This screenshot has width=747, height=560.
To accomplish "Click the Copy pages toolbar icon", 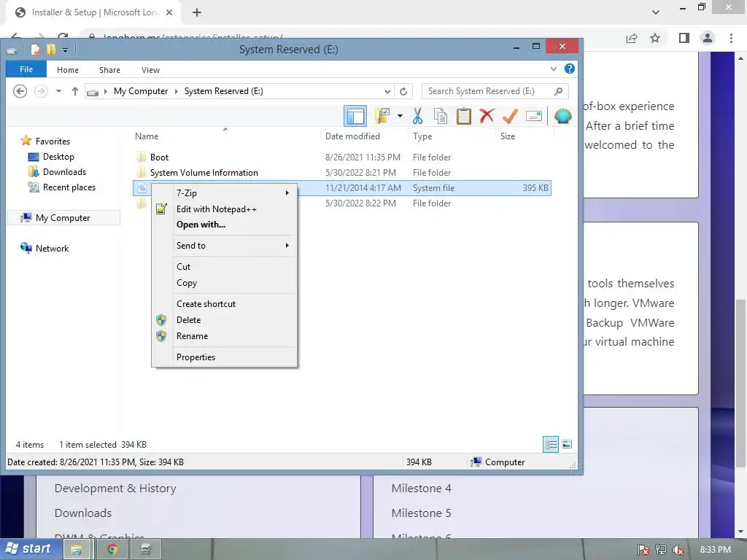I will pyautogui.click(x=441, y=116).
